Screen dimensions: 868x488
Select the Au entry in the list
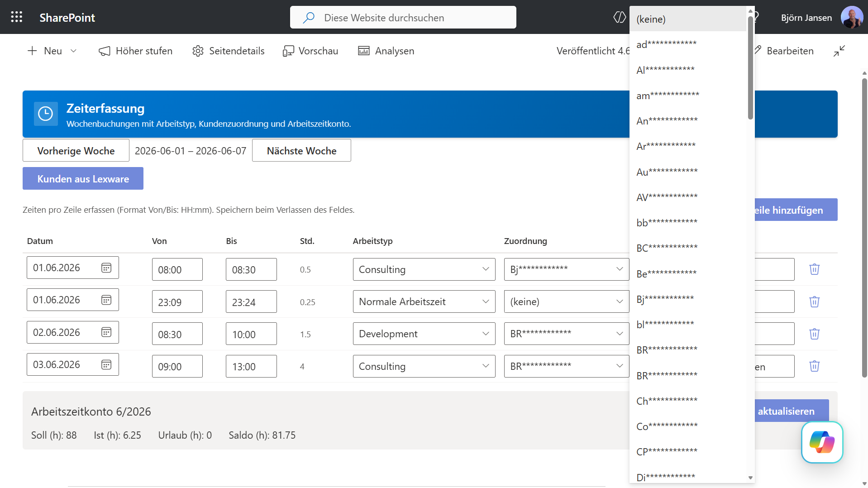[x=688, y=172]
